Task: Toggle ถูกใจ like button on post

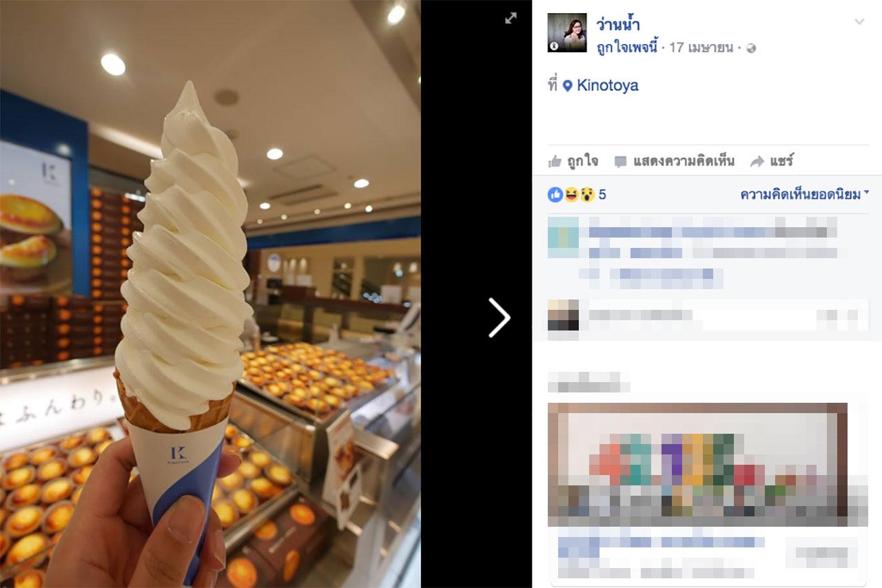Action: (x=573, y=161)
